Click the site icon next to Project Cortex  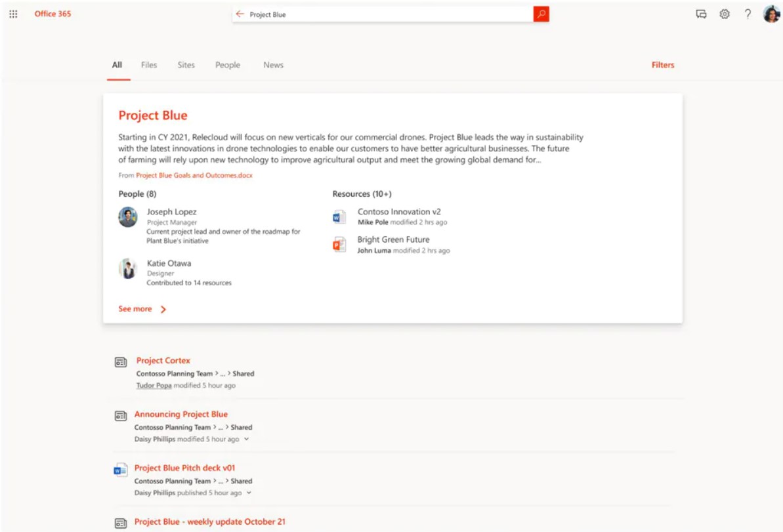coord(121,360)
